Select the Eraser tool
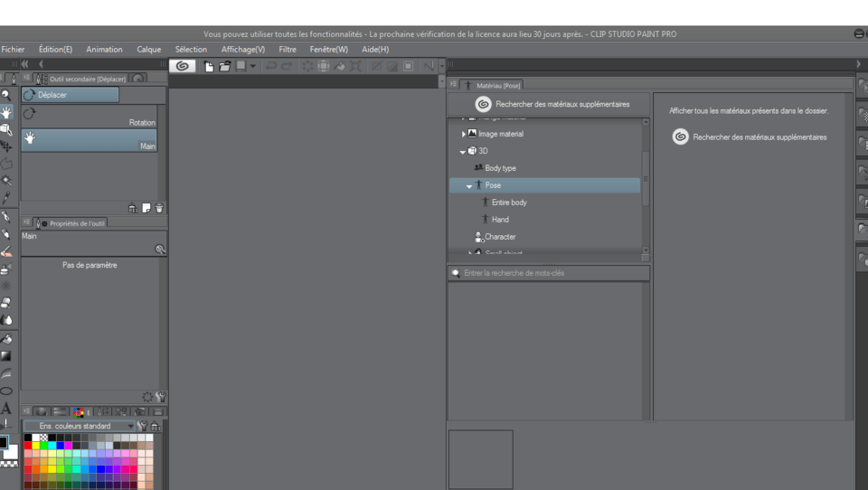The height and width of the screenshot is (490, 868). tap(6, 303)
